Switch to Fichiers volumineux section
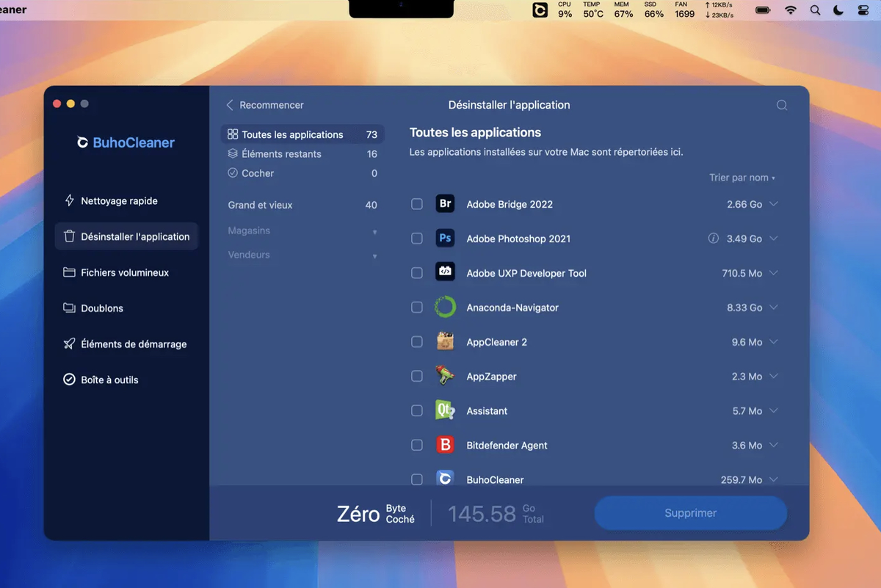Screen dimensions: 881x588 point(125,272)
